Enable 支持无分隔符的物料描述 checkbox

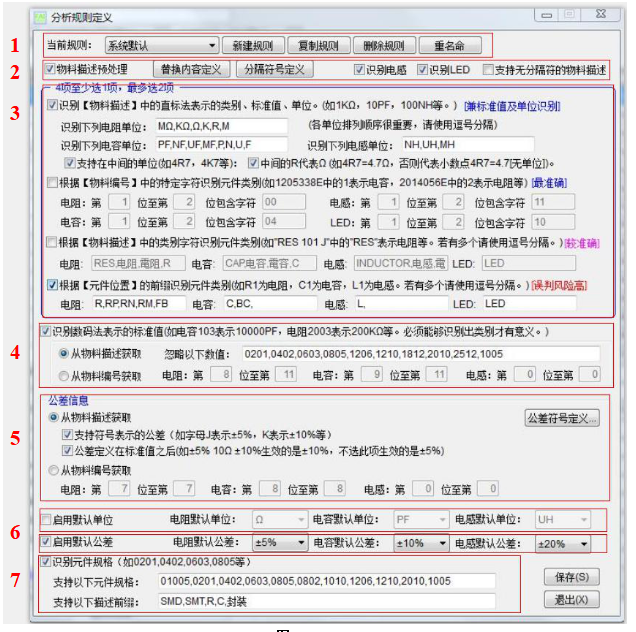click(x=488, y=70)
